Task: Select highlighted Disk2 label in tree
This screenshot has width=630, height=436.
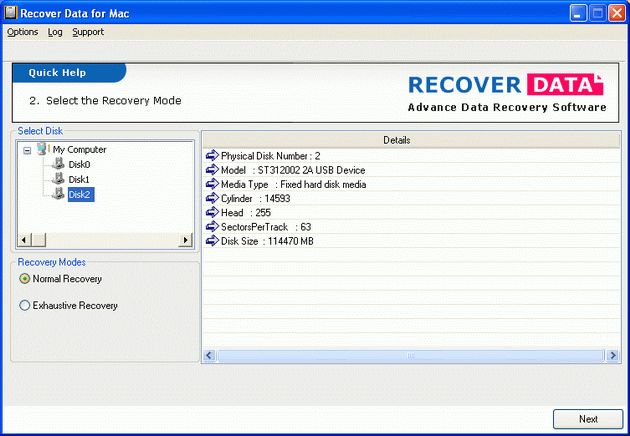Action: pos(81,194)
